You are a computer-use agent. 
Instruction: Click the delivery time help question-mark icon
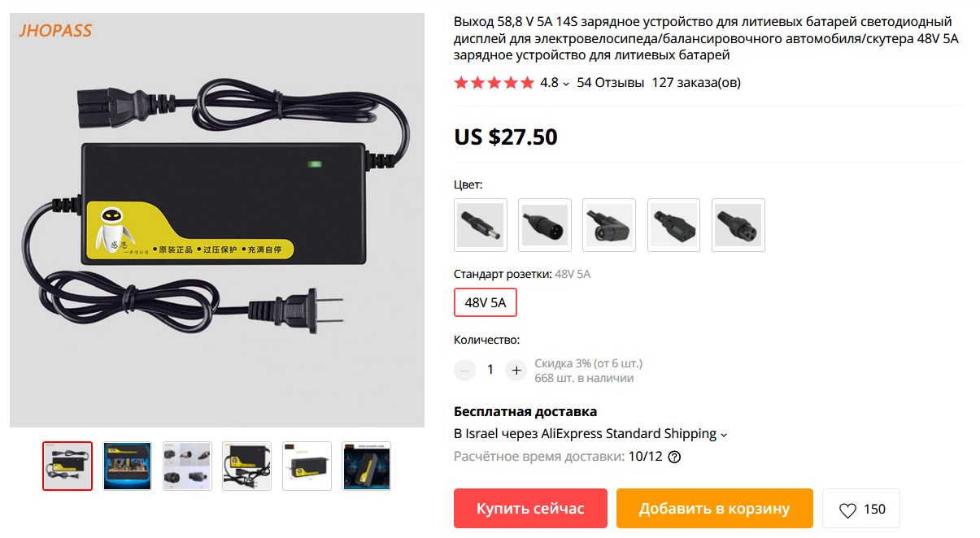tap(673, 457)
